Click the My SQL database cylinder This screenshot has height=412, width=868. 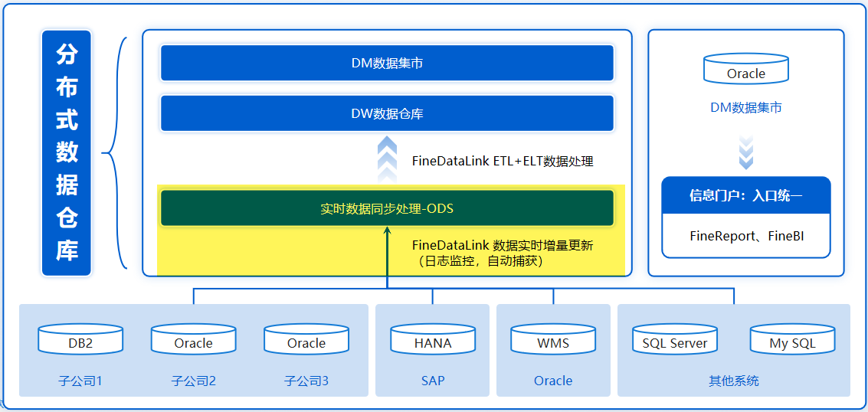[x=792, y=339]
